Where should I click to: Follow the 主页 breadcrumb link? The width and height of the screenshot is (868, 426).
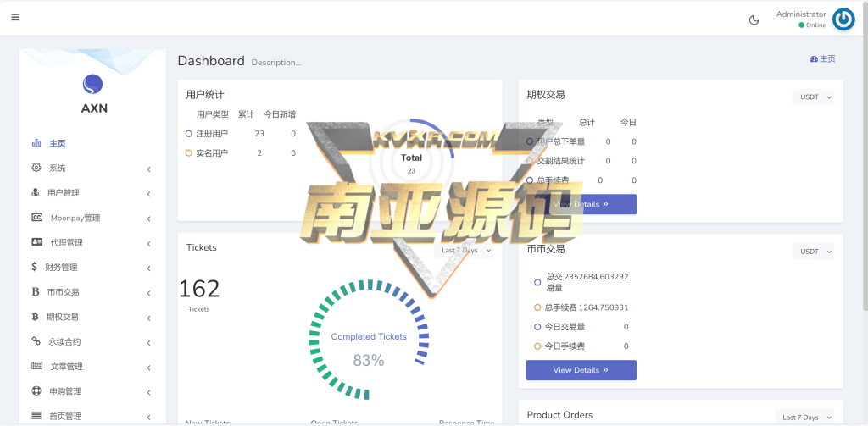[x=822, y=59]
